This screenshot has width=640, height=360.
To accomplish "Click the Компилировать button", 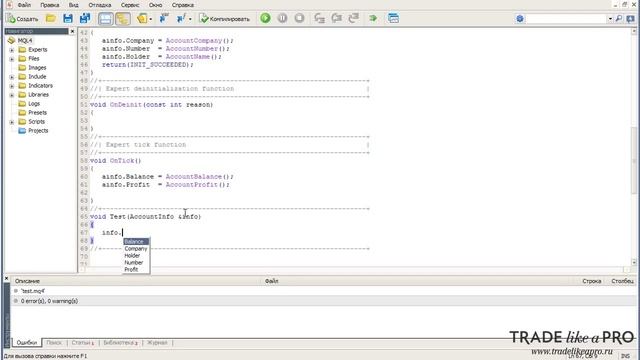I will click(x=224, y=18).
